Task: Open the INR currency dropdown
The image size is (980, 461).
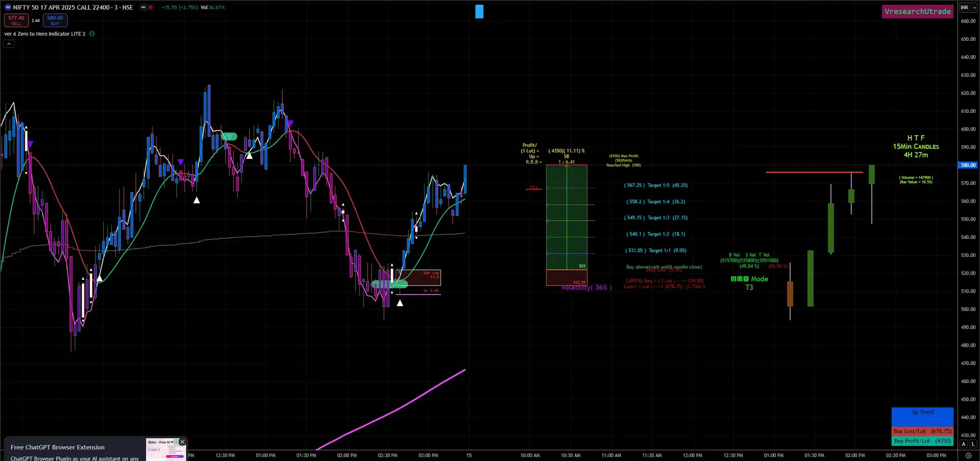Action: tap(968, 8)
